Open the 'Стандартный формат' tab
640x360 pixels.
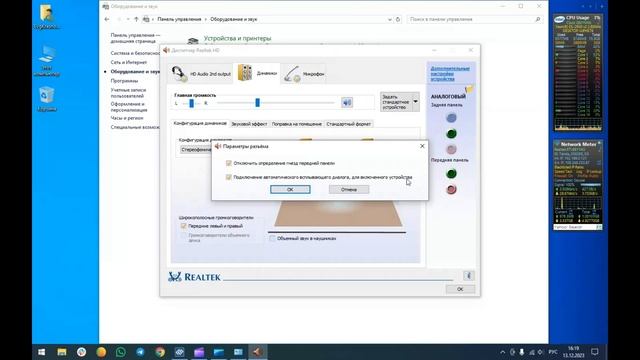pyautogui.click(x=349, y=124)
